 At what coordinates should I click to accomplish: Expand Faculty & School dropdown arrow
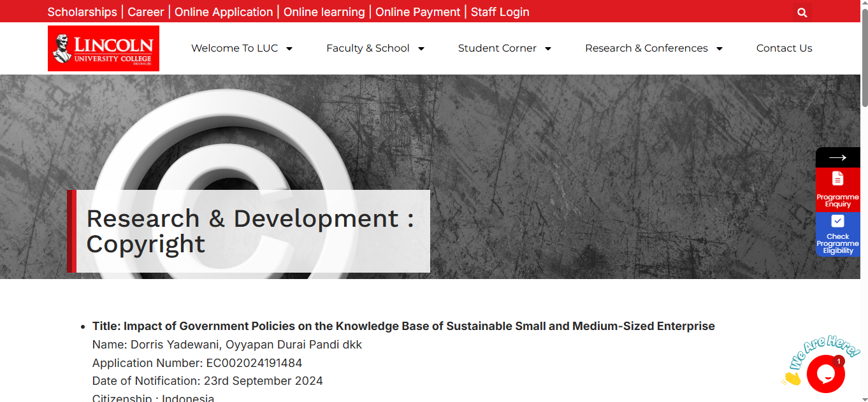coord(421,48)
